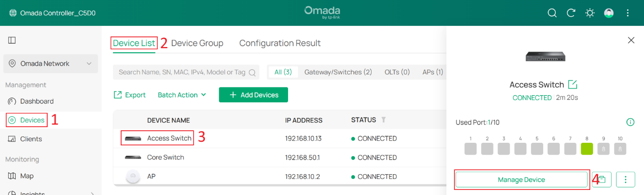Select port 5 on the switch
Screen dimensions: 644x195
pos(537,149)
